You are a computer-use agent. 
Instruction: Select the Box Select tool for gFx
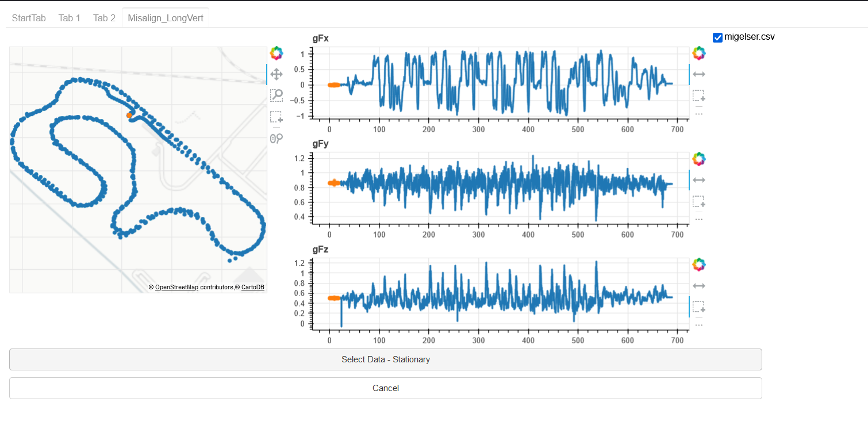pyautogui.click(x=699, y=95)
